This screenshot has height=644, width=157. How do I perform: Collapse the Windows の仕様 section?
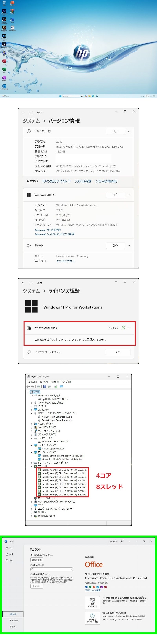point(129,195)
